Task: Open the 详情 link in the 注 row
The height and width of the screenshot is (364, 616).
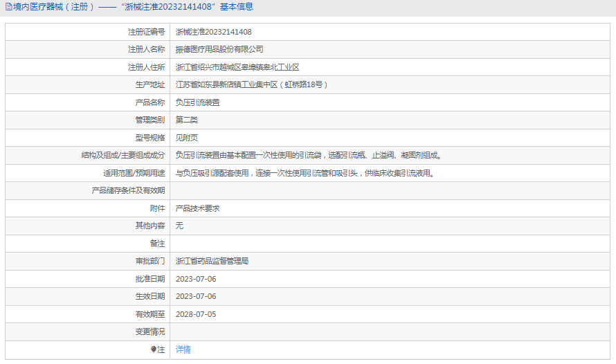Action: (x=183, y=349)
